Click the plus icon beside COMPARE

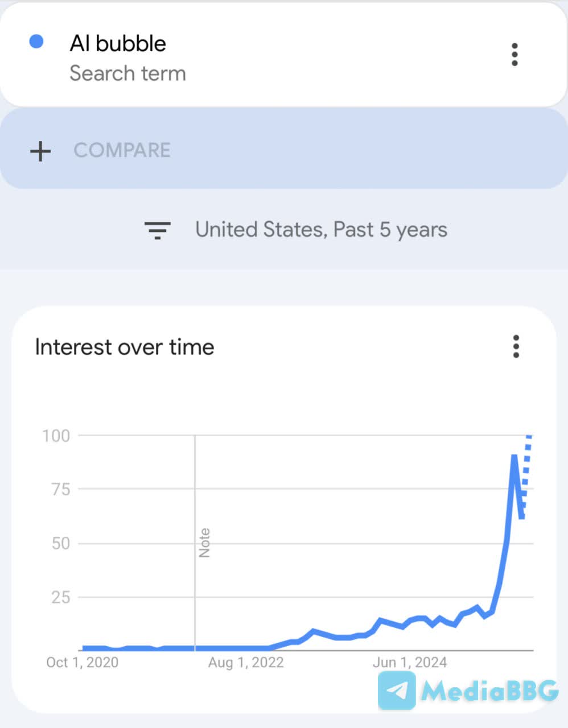[40, 151]
